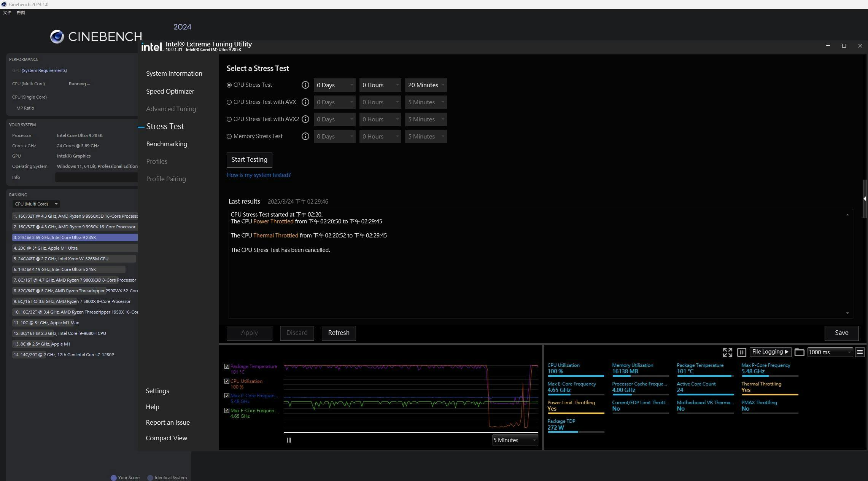Viewport: 868px width, 481px height.
Task: Click the info icon beside Memory Stress Test
Action: pyautogui.click(x=305, y=136)
